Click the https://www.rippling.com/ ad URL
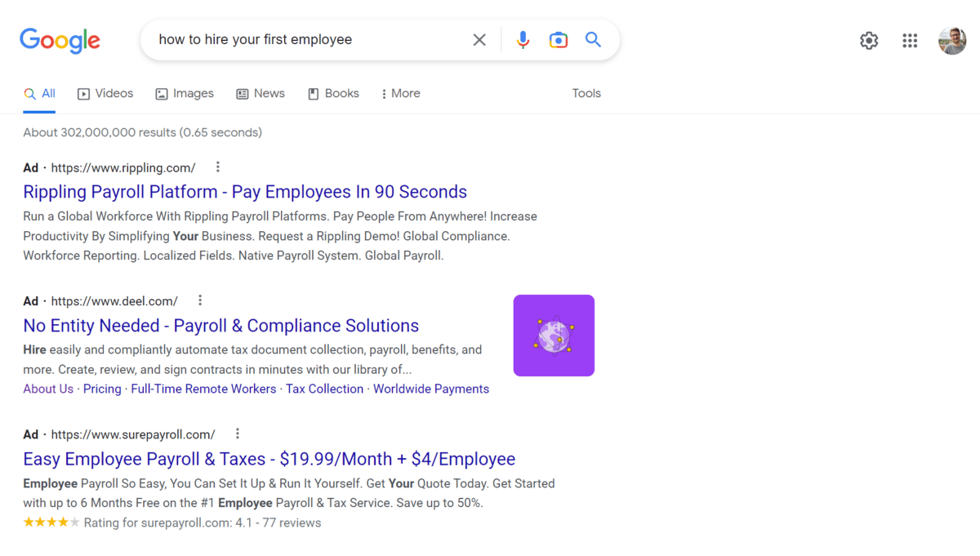980x556 pixels. 123,168
